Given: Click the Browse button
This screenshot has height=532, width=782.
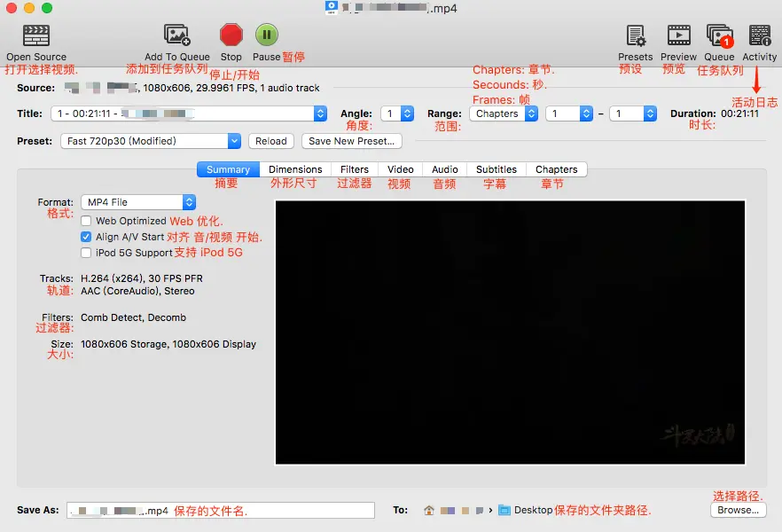Looking at the screenshot, I should (x=738, y=510).
